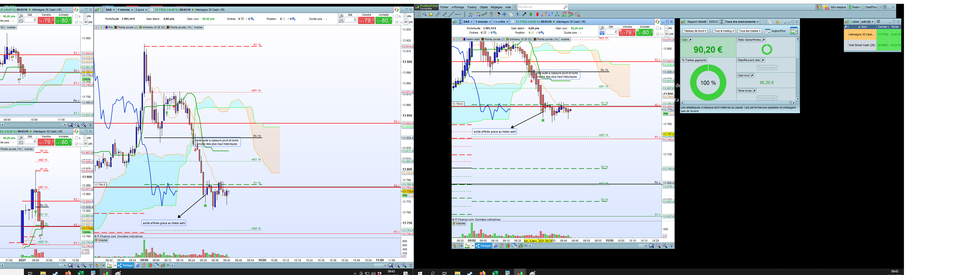Select the text annotation tool

click(x=518, y=15)
